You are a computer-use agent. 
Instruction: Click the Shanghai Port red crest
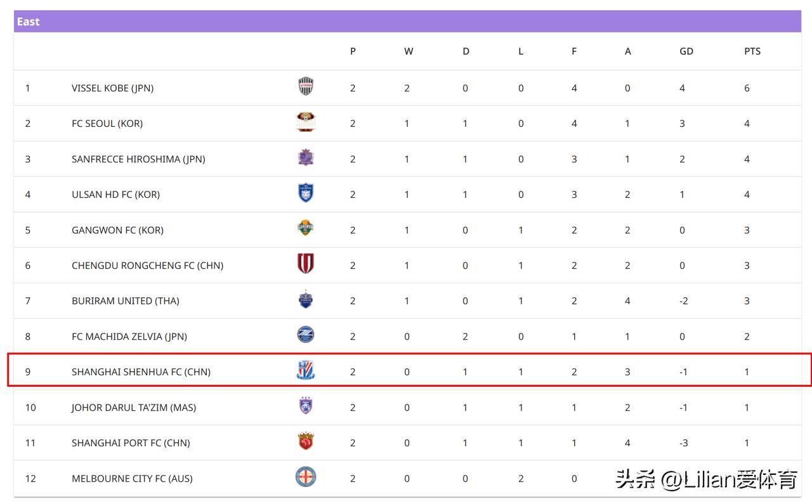[306, 441]
